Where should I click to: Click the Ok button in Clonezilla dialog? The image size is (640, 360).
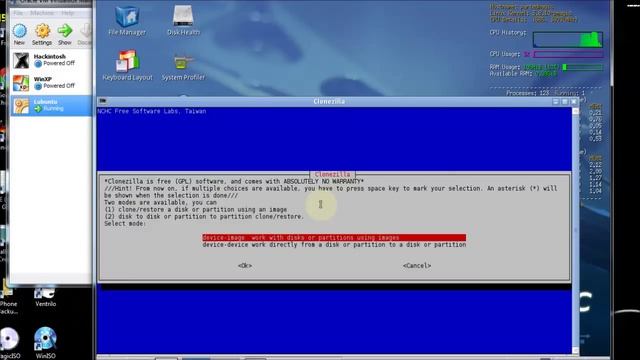click(x=245, y=266)
